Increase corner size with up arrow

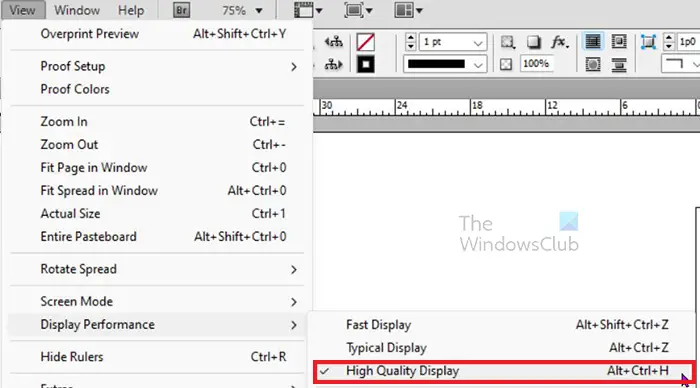coord(668,38)
